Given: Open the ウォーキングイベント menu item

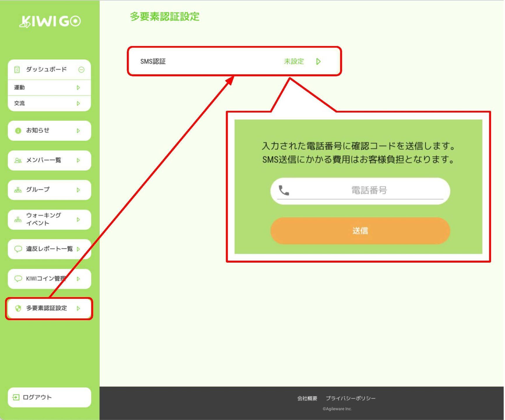Looking at the screenshot, I should [49, 219].
